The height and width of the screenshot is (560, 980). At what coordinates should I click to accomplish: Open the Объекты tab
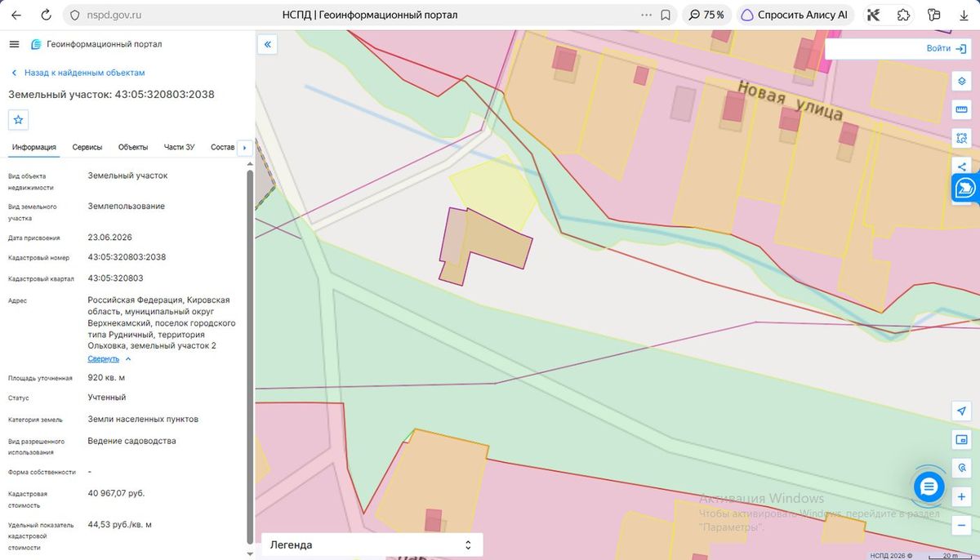(133, 147)
